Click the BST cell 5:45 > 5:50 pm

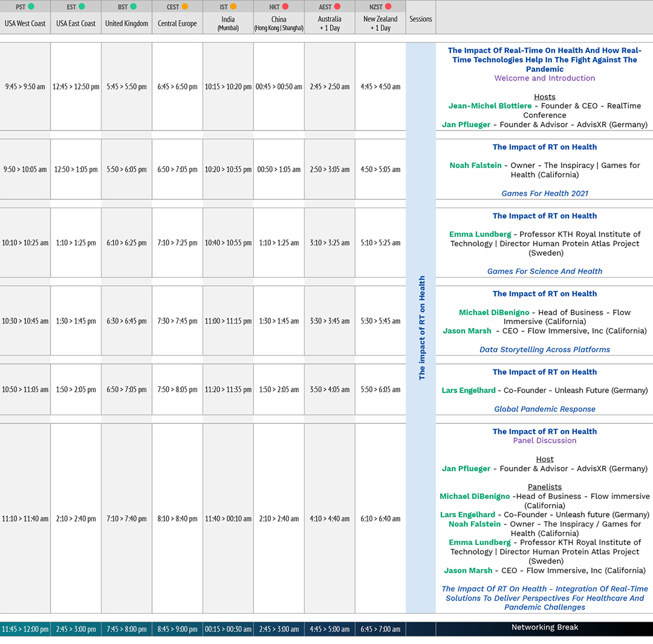(126, 86)
